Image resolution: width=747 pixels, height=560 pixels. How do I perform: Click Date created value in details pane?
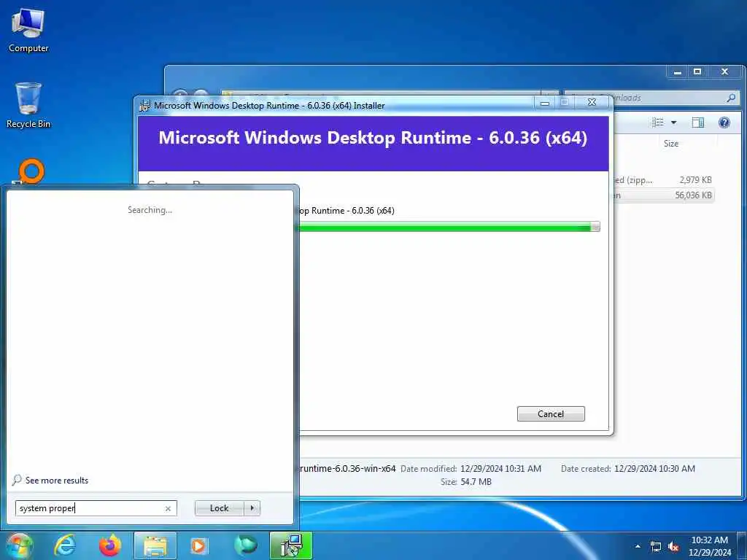pos(654,469)
